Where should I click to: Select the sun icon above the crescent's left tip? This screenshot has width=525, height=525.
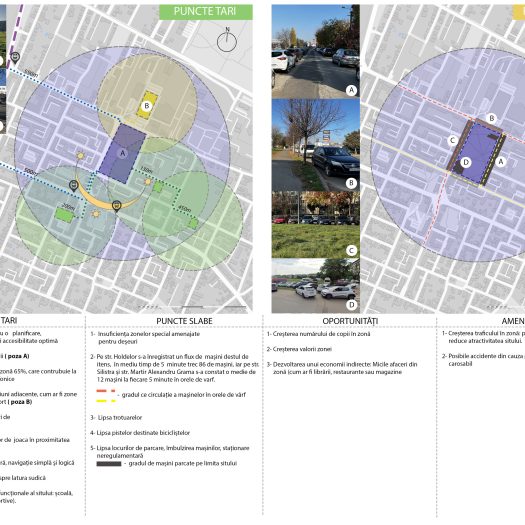80,155
